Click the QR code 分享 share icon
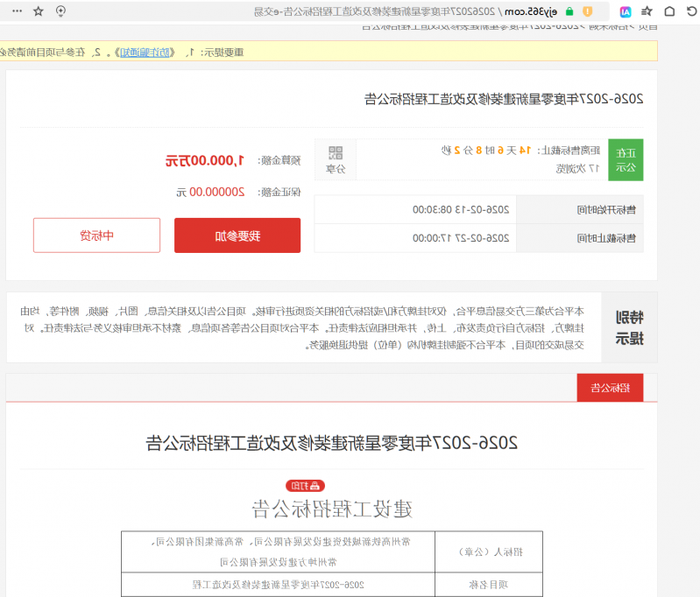 pyautogui.click(x=336, y=159)
